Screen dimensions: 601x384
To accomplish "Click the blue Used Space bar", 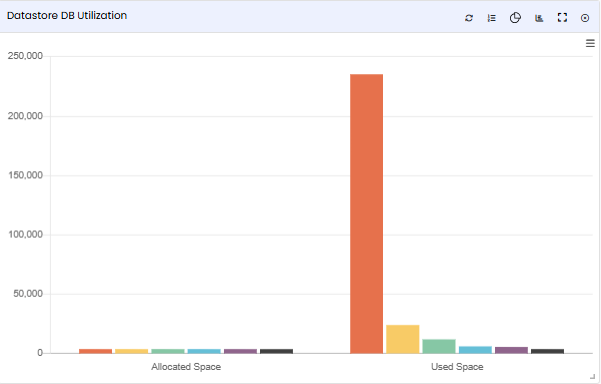I will click(475, 350).
